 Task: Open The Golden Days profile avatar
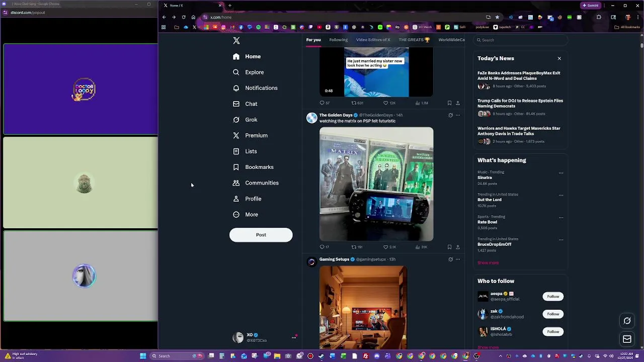(312, 118)
